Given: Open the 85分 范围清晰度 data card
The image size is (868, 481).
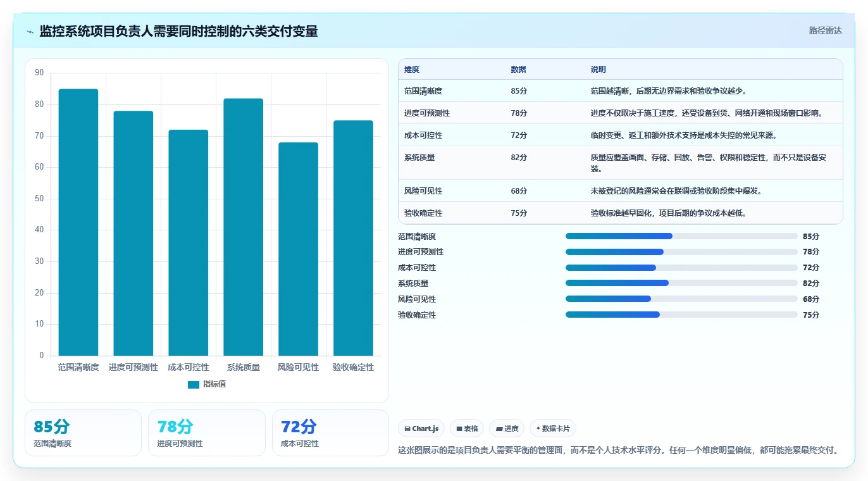Looking at the screenshot, I should pos(83,433).
